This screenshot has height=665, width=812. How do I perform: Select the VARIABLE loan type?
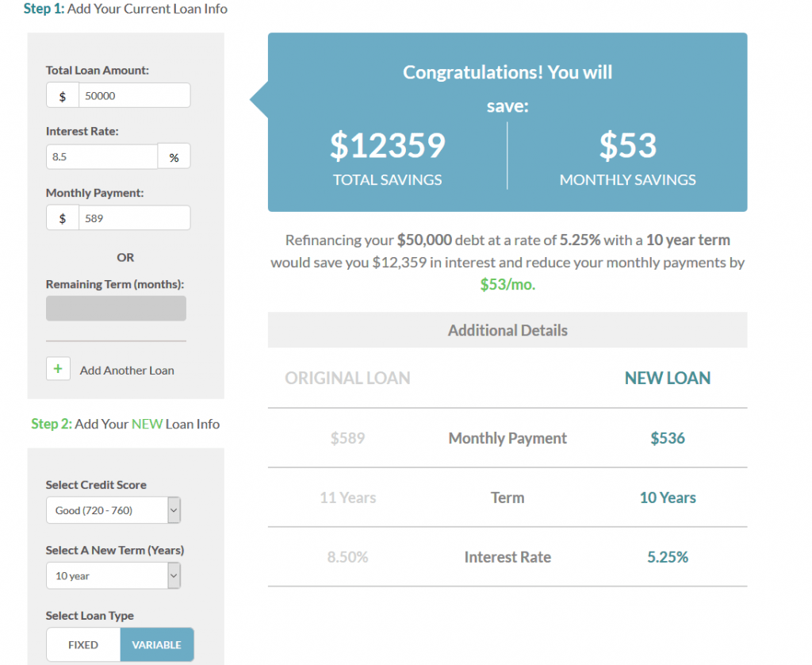156,644
